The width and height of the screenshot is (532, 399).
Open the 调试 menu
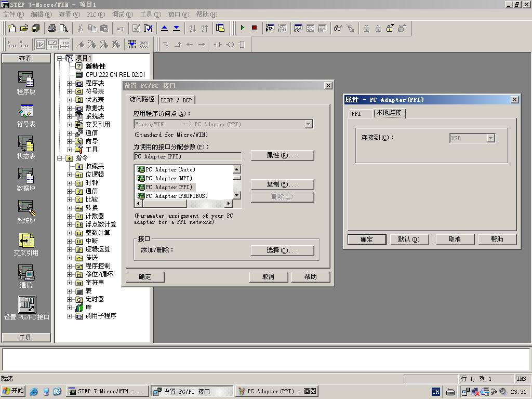pos(123,14)
